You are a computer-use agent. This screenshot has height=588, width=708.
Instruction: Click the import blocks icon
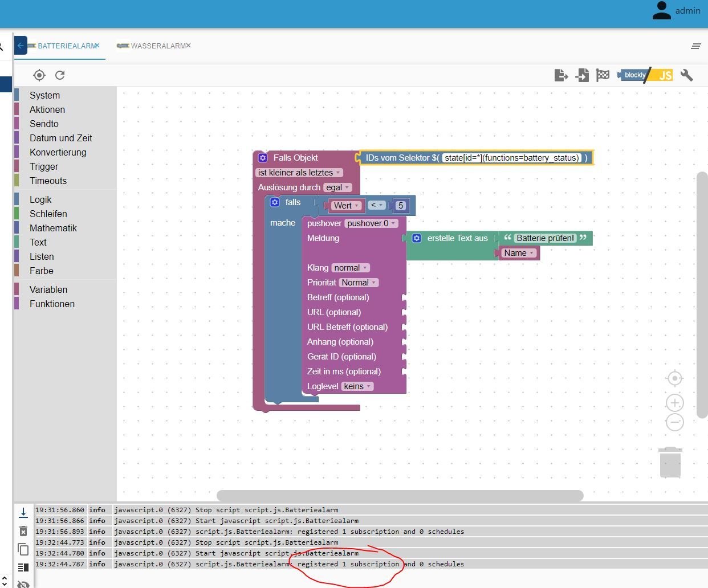[x=582, y=75]
